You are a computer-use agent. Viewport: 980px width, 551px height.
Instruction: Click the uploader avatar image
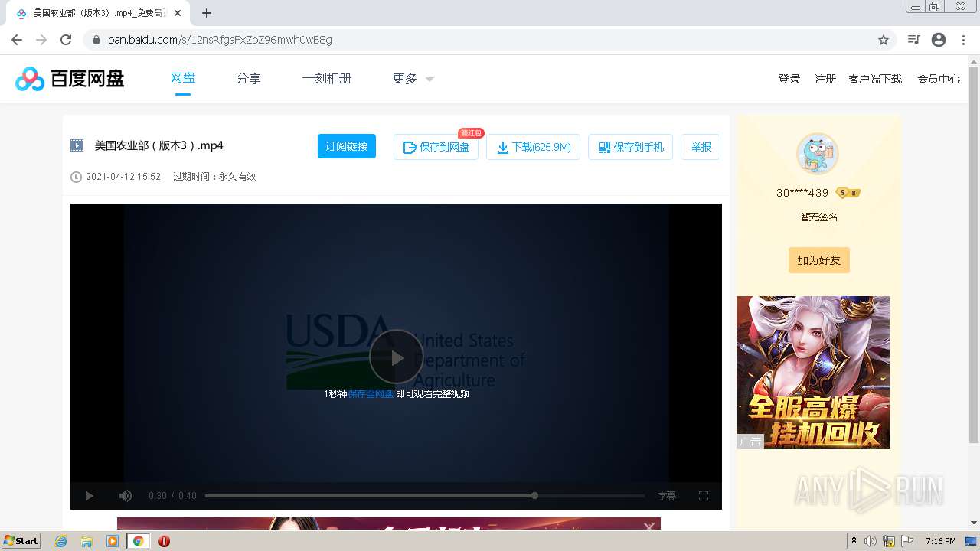818,153
